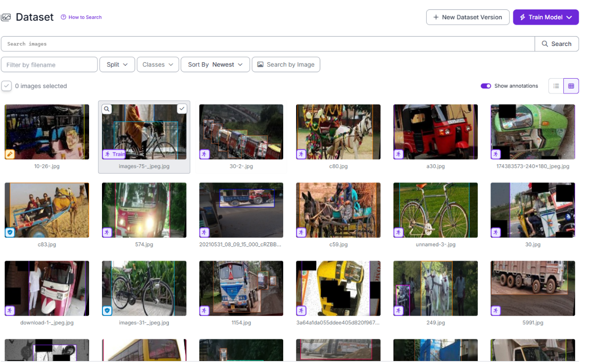Switch to grid view layout
Viewport: 594px width, 364px height.
[x=571, y=86]
